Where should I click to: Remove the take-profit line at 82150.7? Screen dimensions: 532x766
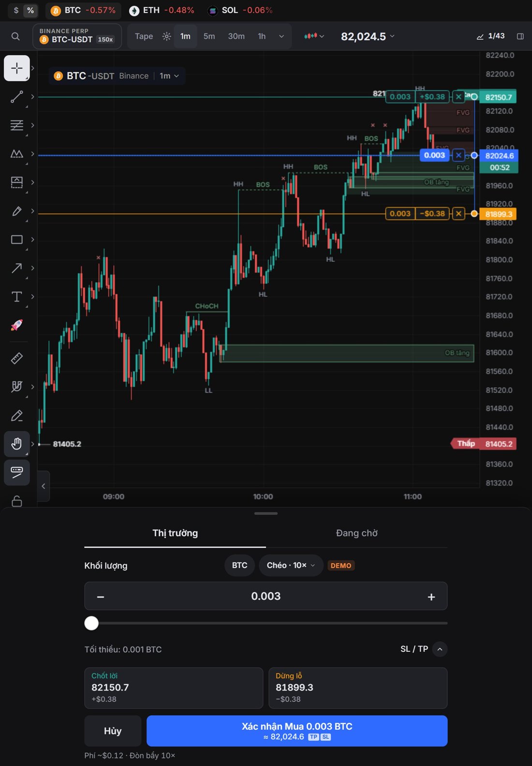coord(458,97)
